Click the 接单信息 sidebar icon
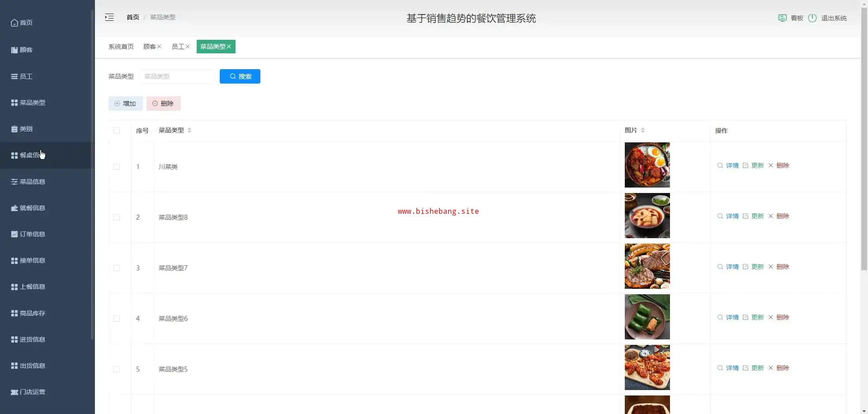The image size is (868, 414). point(14,260)
